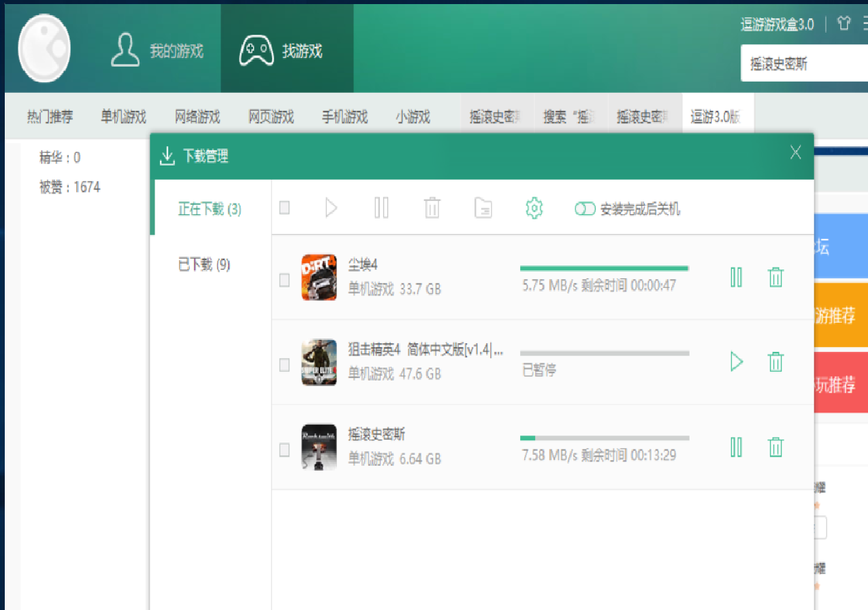Click the 摇滚史密斯 game thumbnail
Image resolution: width=868 pixels, height=610 pixels.
319,447
